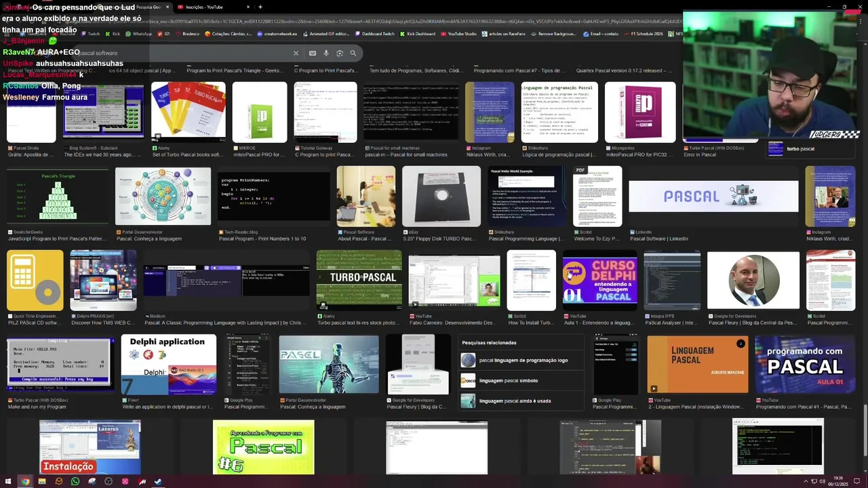
Task: Open the Compile successful HELLO.PAS screenshot
Action: click(60, 365)
